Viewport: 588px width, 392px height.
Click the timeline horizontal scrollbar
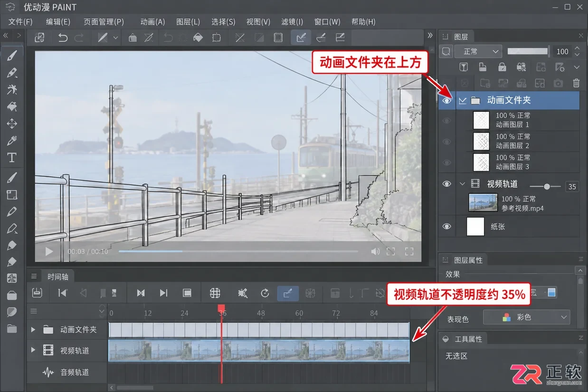[135, 388]
